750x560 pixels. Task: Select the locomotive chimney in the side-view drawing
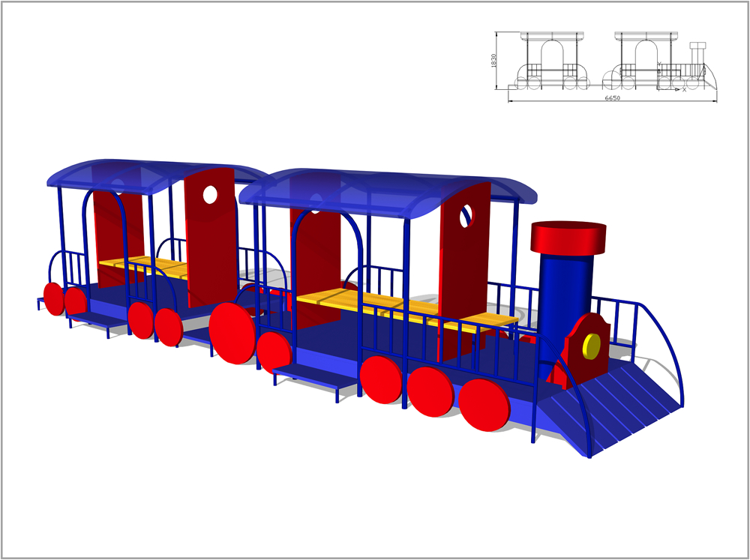(x=697, y=55)
